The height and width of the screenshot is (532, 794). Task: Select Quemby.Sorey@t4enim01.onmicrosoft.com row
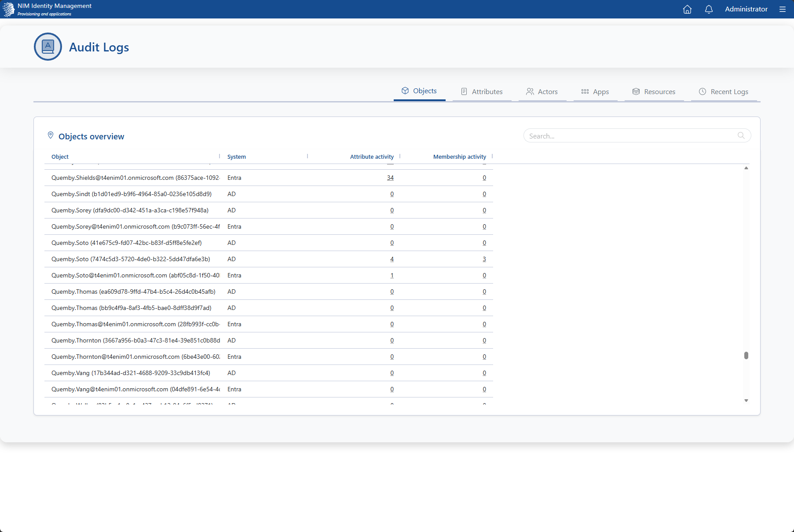[x=269, y=226]
